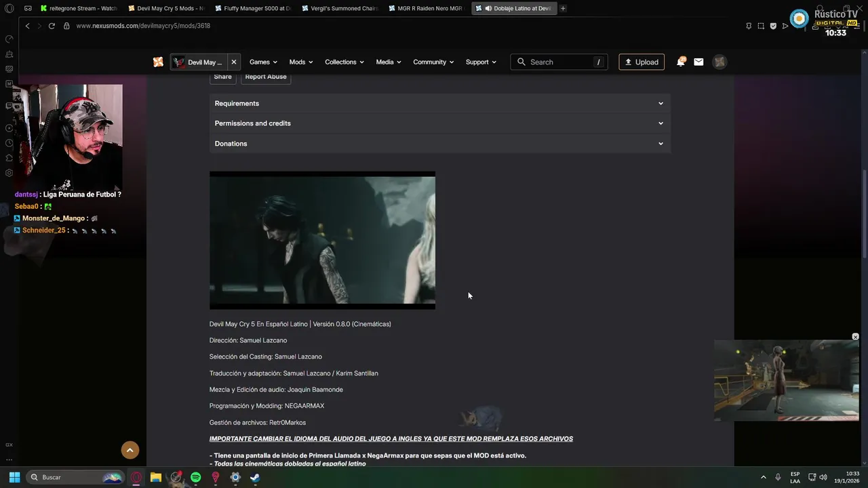Image resolution: width=868 pixels, height=488 pixels.
Task: Click the browser snapshot icon
Action: tap(761, 26)
